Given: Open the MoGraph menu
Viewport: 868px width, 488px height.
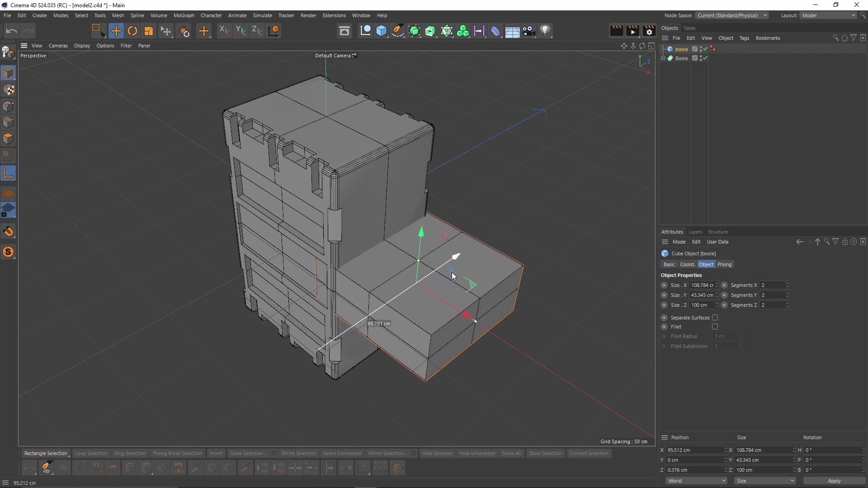Looking at the screenshot, I should 184,15.
